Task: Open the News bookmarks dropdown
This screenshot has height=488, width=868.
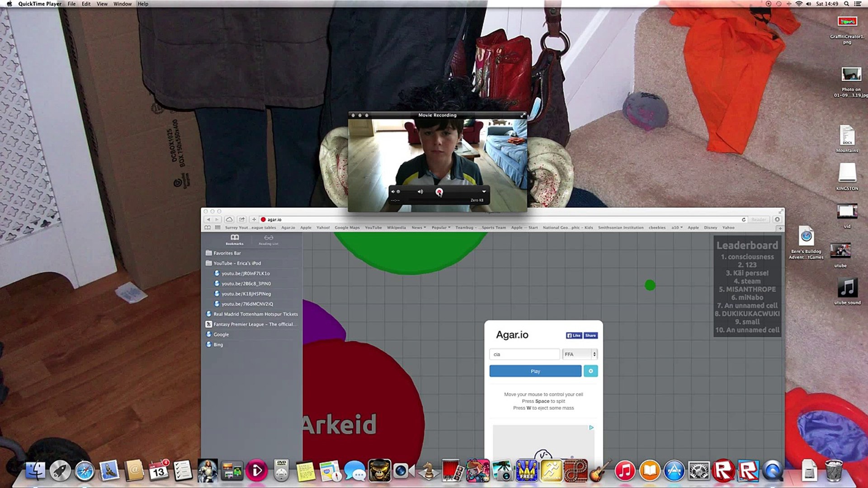Action: tap(419, 228)
